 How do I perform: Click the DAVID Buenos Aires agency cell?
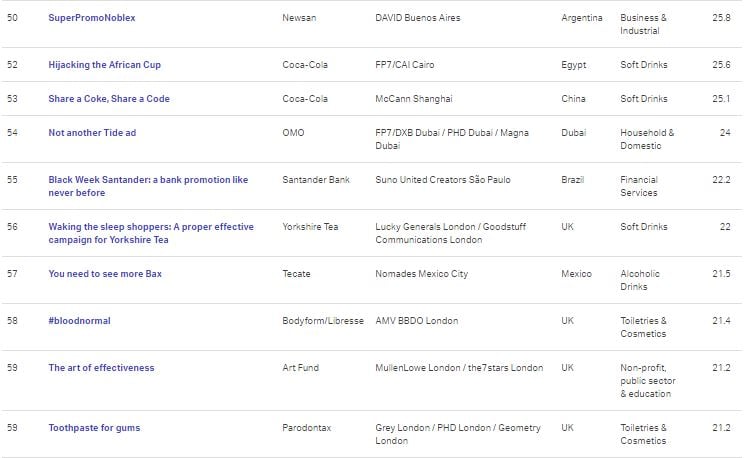pyautogui.click(x=418, y=18)
